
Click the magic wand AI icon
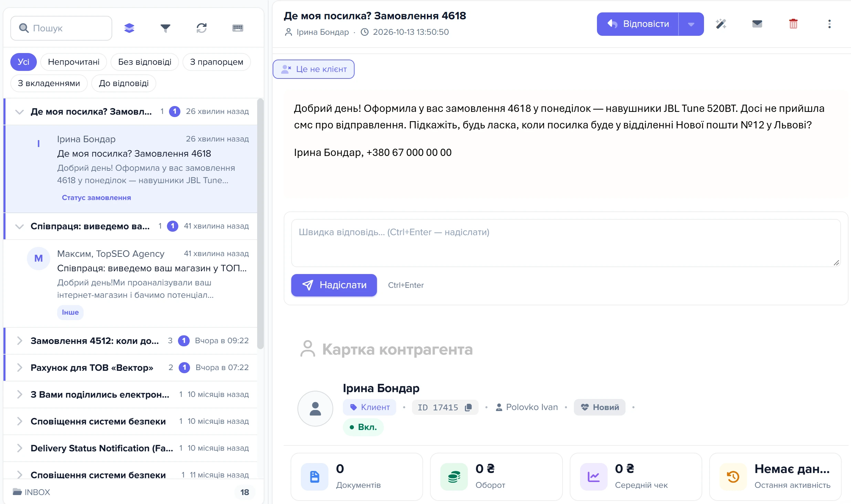click(x=721, y=24)
